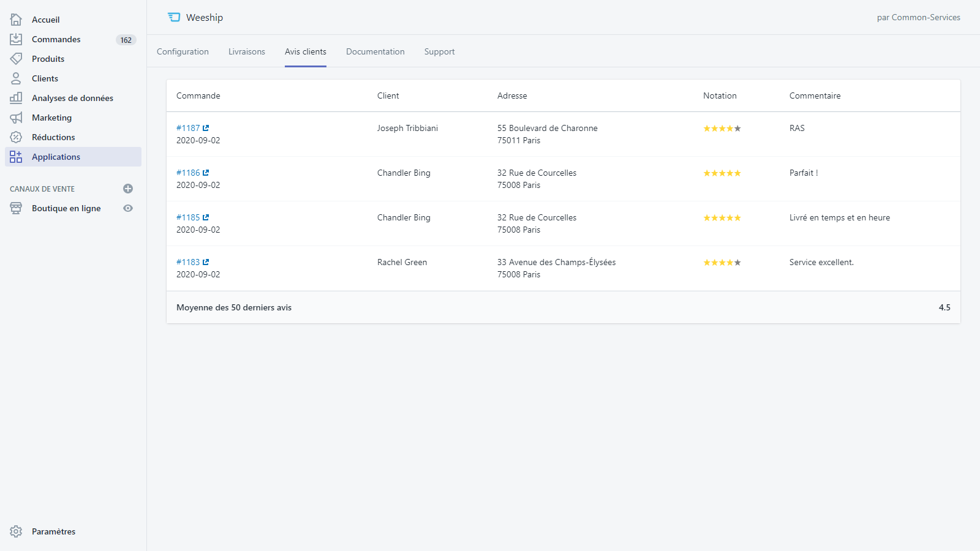Click the Livré en temps et en heure comment
This screenshot has width=980, height=551.
[x=840, y=217]
